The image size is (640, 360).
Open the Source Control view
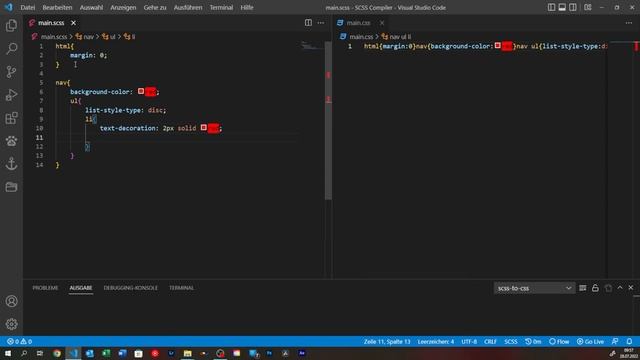(x=11, y=72)
